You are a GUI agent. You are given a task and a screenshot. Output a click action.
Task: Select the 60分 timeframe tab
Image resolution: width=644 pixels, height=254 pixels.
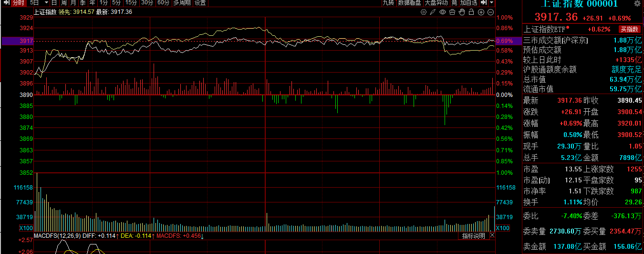click(x=163, y=3)
